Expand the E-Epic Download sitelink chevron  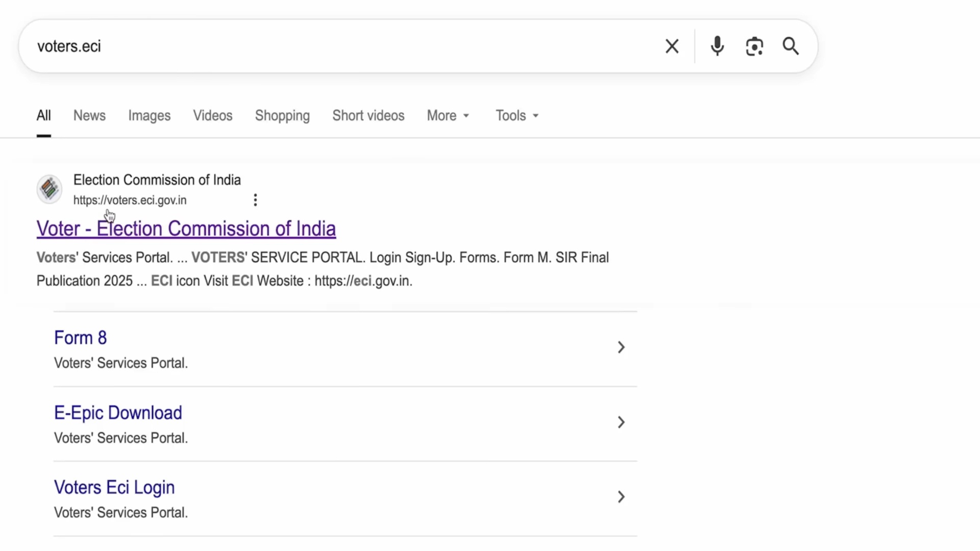click(x=621, y=422)
